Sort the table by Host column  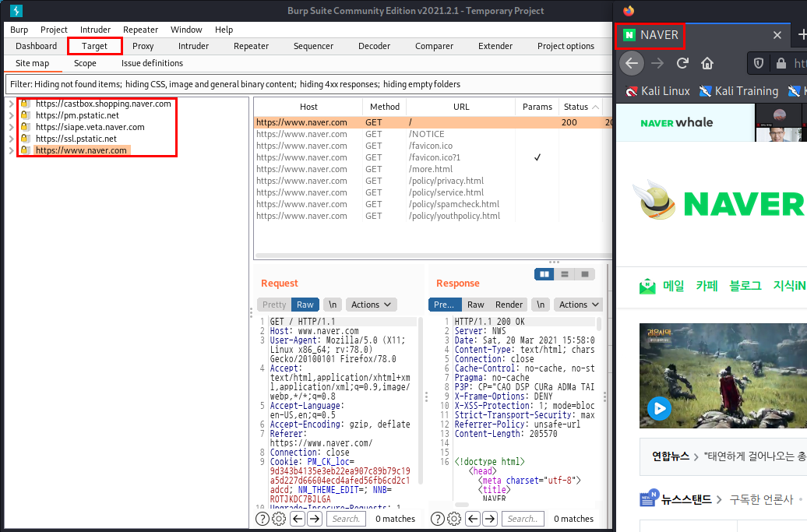(x=308, y=107)
